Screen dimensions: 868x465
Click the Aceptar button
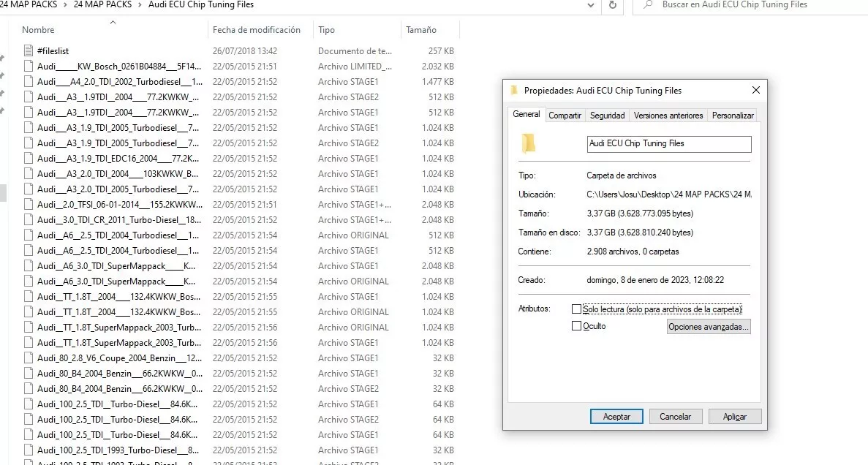coord(616,416)
